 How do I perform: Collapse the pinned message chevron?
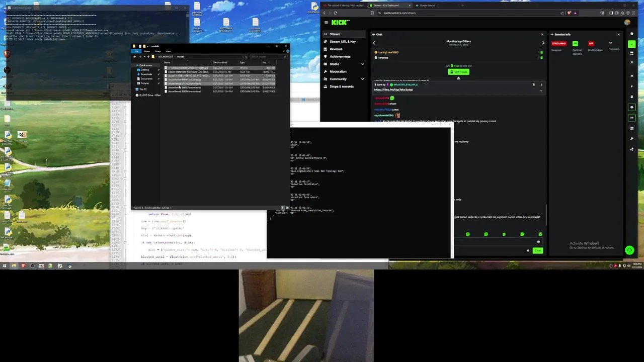(541, 90)
